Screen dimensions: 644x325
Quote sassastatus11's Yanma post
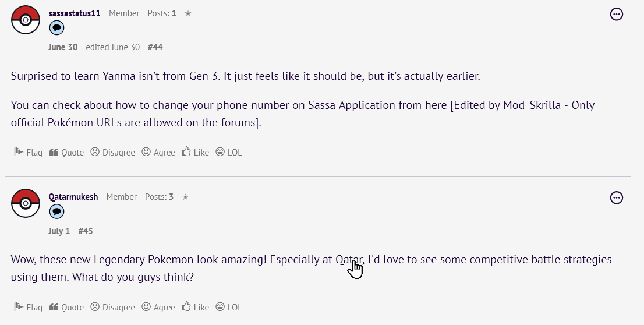[66, 152]
